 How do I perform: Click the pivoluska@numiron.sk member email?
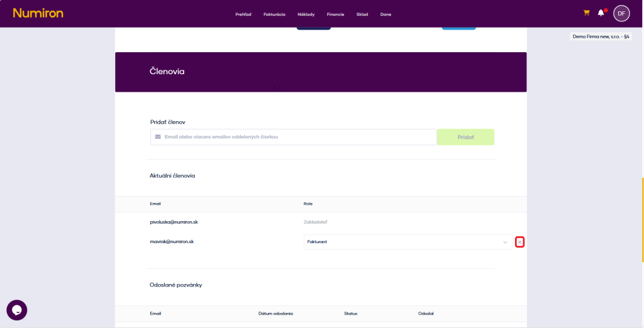click(174, 222)
